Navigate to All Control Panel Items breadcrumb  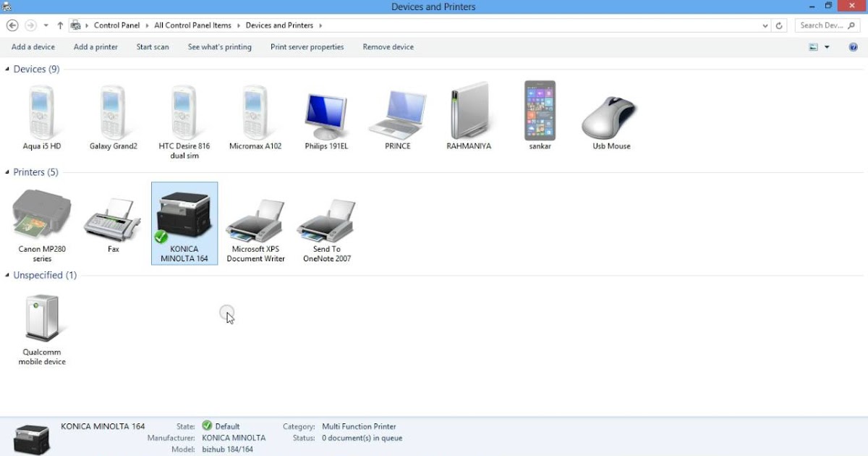tap(193, 25)
